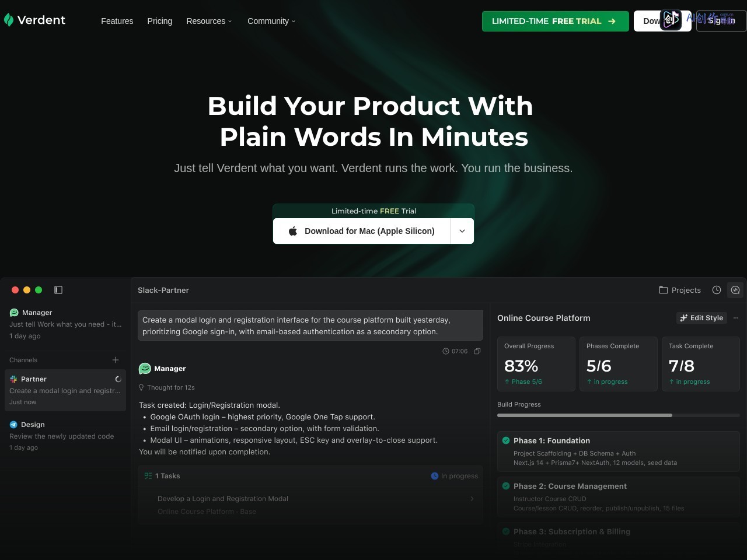Copy the message using copy icon
The width and height of the screenshot is (747, 560).
point(477,351)
